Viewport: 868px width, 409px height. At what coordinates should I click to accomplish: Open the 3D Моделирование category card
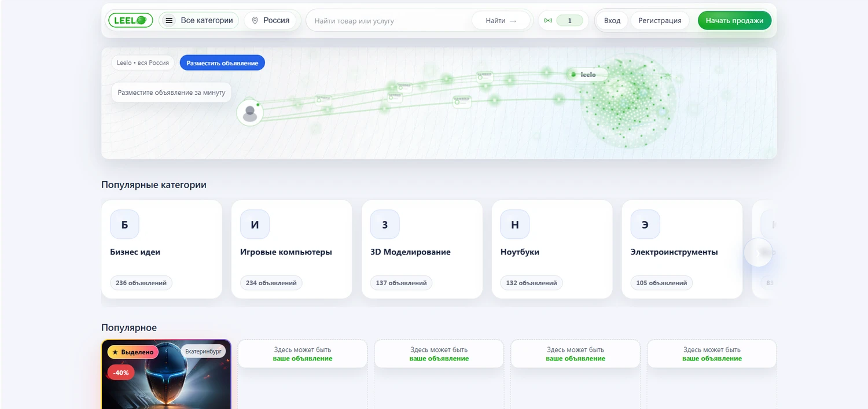coord(422,252)
